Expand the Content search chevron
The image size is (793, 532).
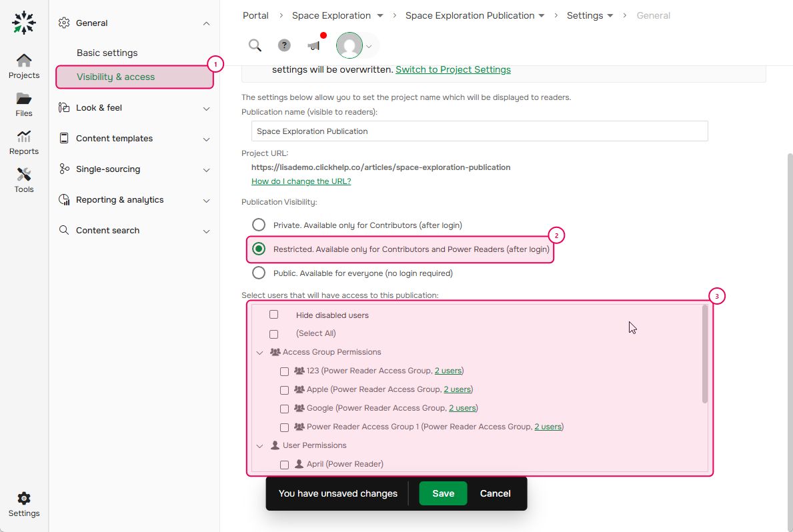(206, 231)
